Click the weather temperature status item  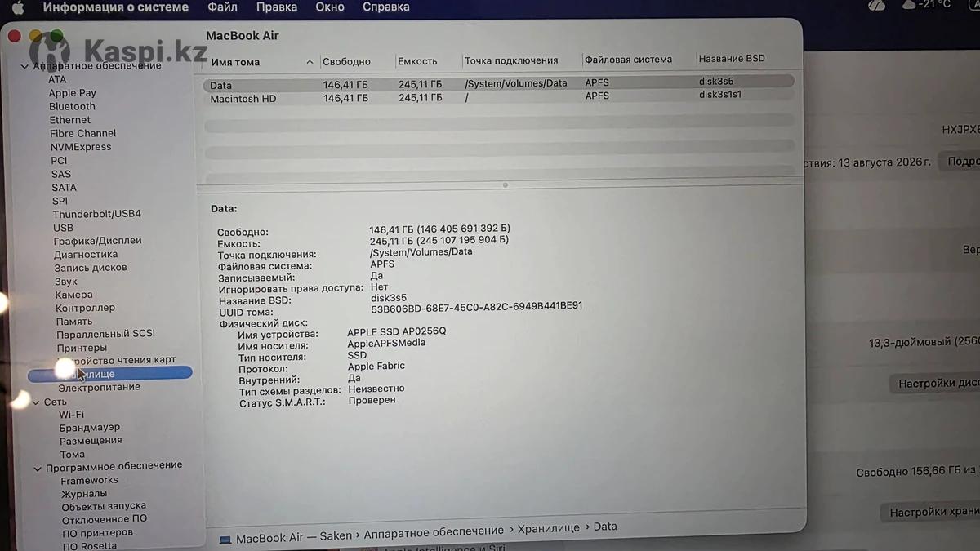928,5
